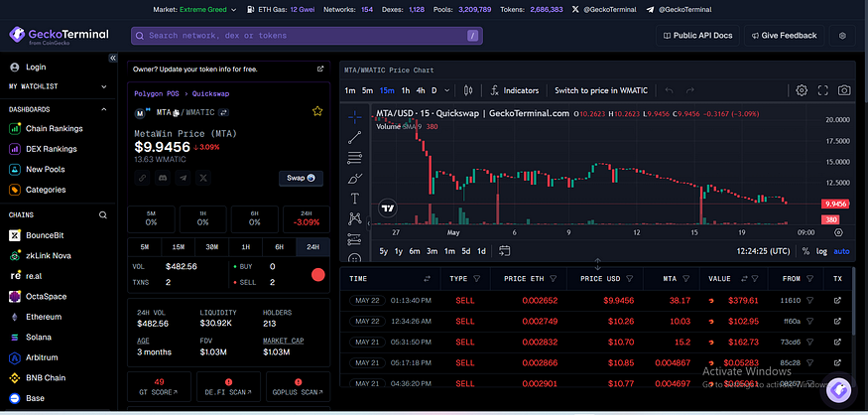
Task: Focus the search network, dex or tokens field
Action: [x=307, y=36]
